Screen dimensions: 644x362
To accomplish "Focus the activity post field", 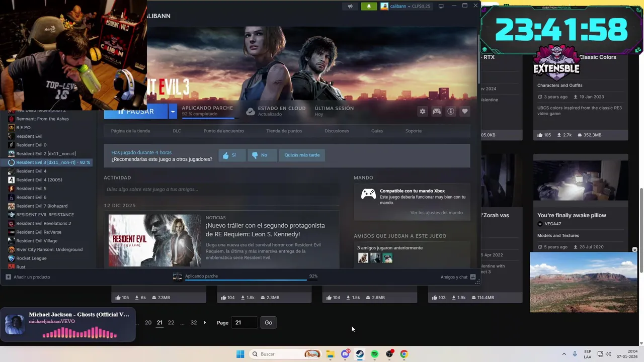I will 221,190.
